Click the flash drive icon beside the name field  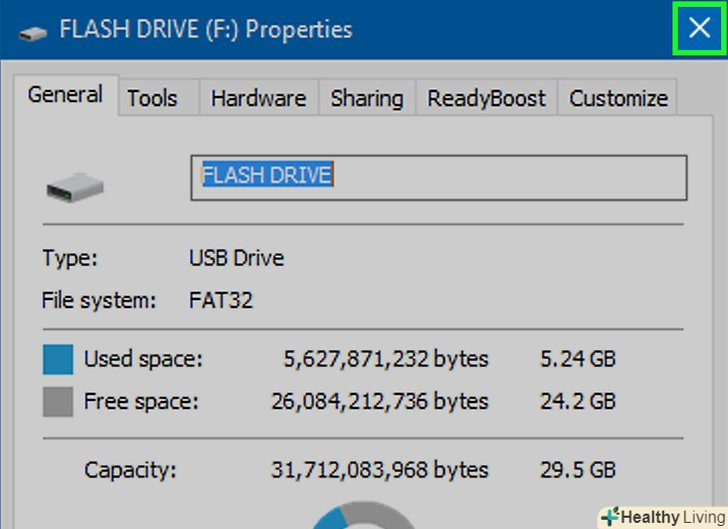tap(75, 185)
